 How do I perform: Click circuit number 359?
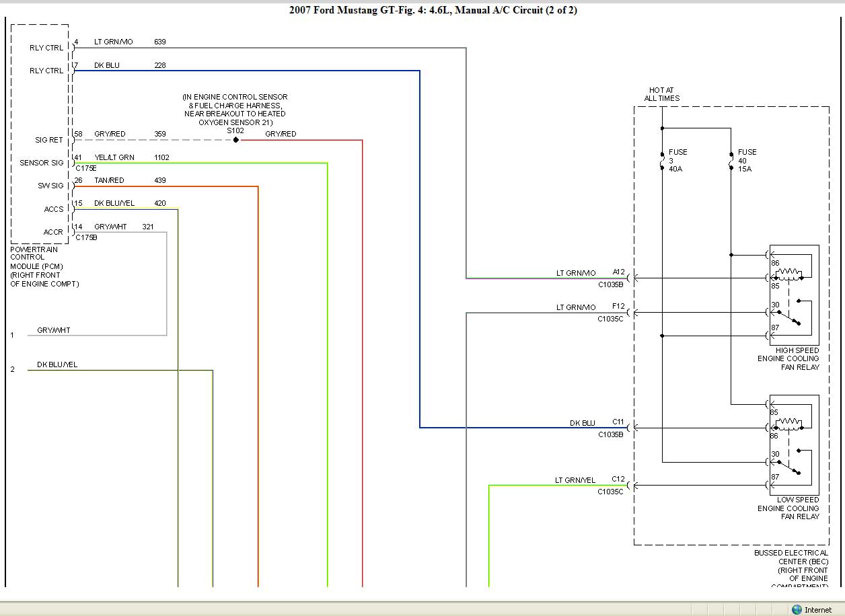pyautogui.click(x=159, y=134)
